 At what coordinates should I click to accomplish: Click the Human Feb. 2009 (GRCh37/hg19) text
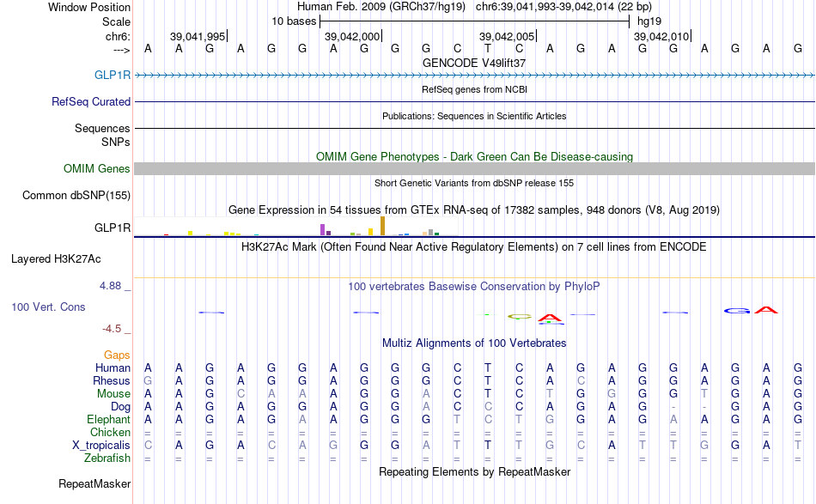382,7
